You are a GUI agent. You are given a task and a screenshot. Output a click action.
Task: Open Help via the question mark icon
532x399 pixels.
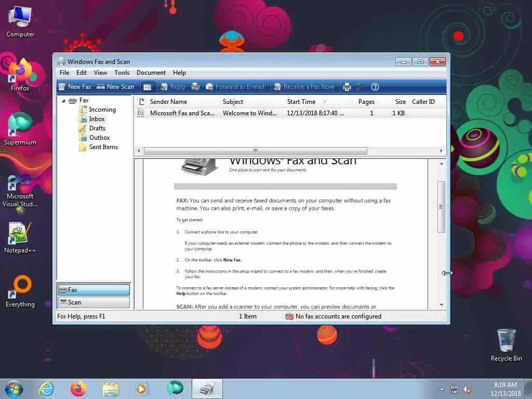click(x=375, y=87)
